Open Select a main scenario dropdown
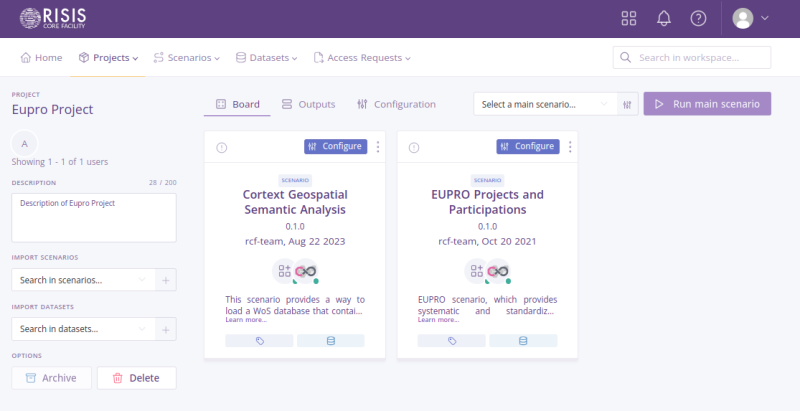This screenshot has height=411, width=800. pyautogui.click(x=545, y=104)
